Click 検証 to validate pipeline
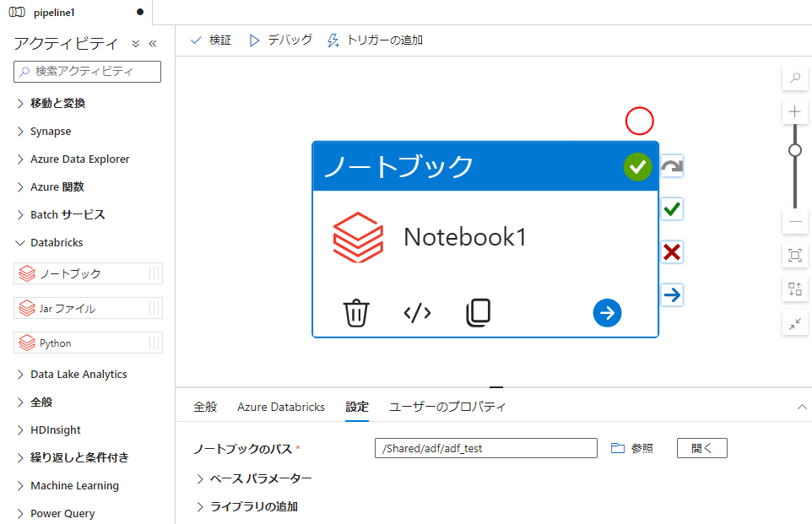Viewport: 812px width, 524px height. pos(211,40)
